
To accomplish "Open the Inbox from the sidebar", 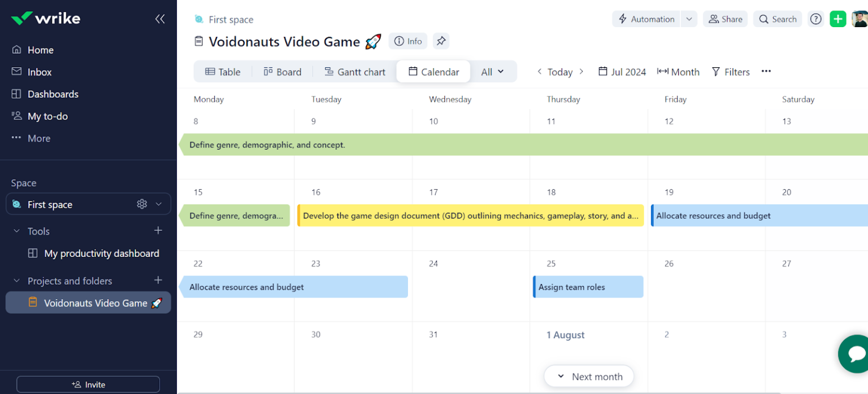I will point(40,72).
